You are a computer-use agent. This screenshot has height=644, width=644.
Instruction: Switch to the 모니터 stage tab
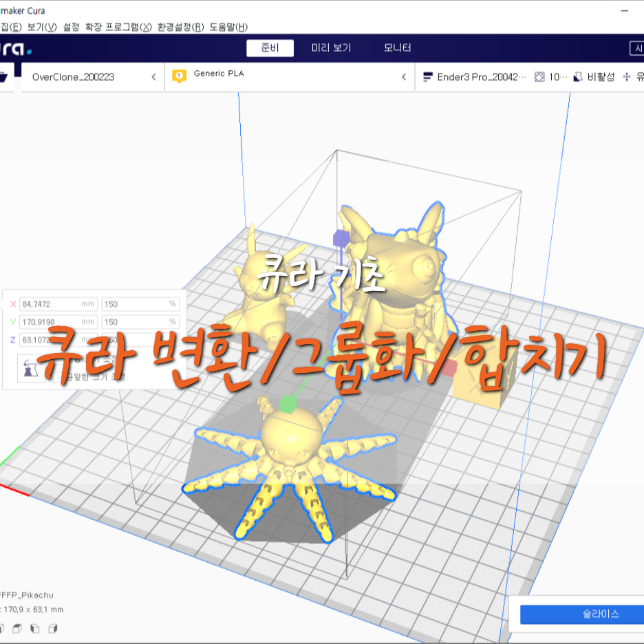coord(397,48)
